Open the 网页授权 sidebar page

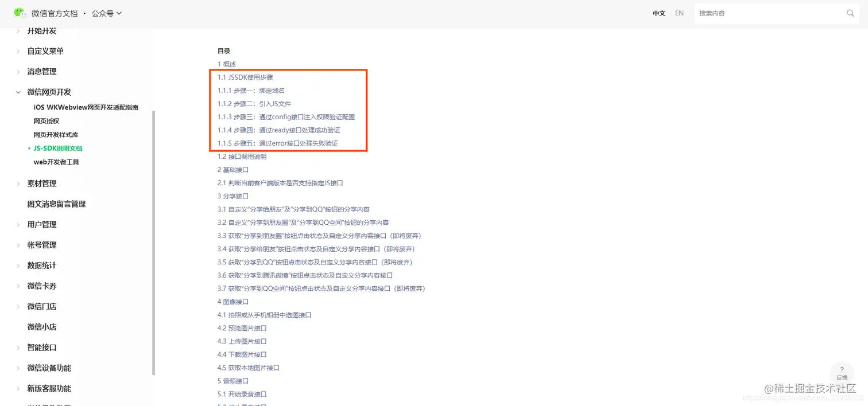point(46,121)
